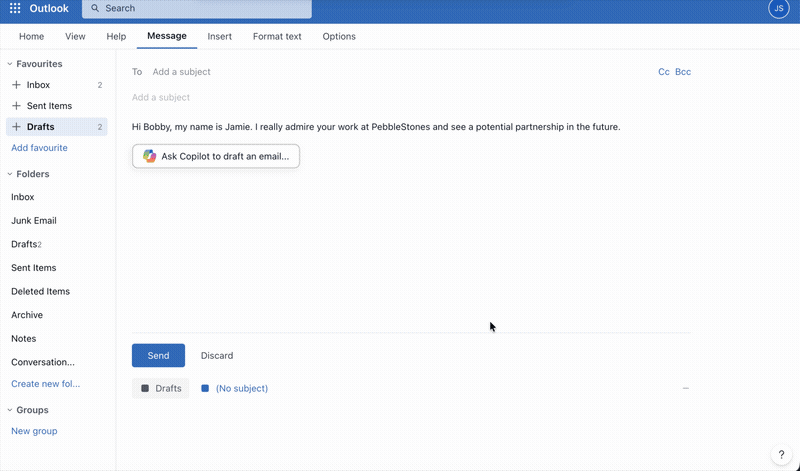Screen dimensions: 800x471
Task: Discard the draft email
Action: [x=217, y=356]
